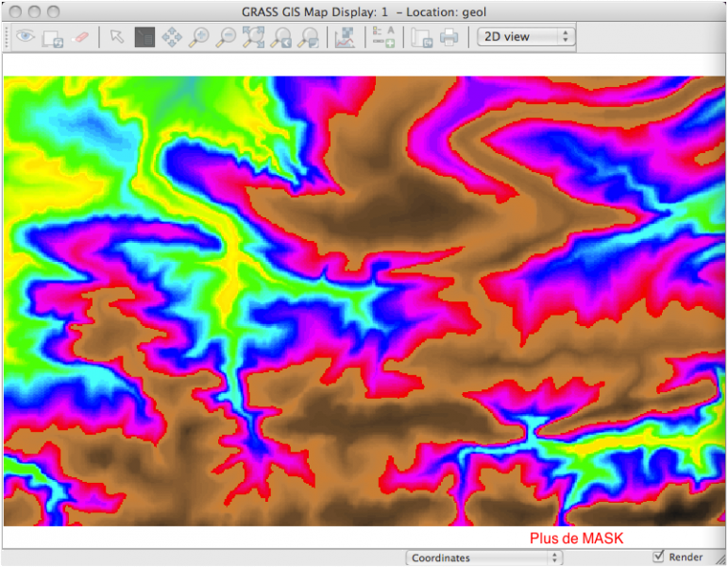Zoom to map extent icon
This screenshot has height=567, width=728.
click(x=253, y=37)
